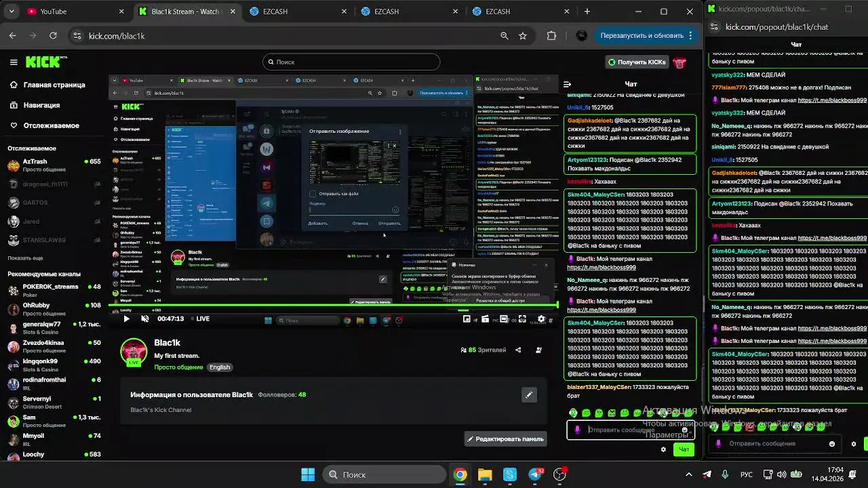The image size is (868, 488).
Task: Open chat settings gear in the popout chat window
Action: point(854,444)
